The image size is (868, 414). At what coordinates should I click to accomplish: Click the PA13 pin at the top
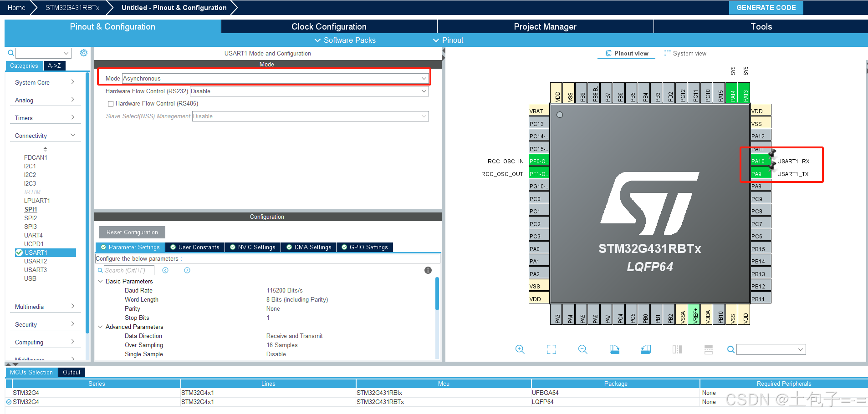click(745, 93)
